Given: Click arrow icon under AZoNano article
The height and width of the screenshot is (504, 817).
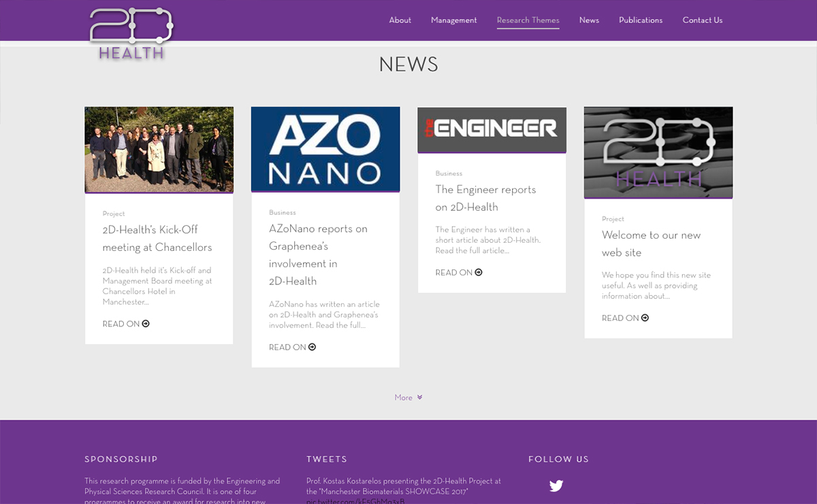Looking at the screenshot, I should [313, 347].
